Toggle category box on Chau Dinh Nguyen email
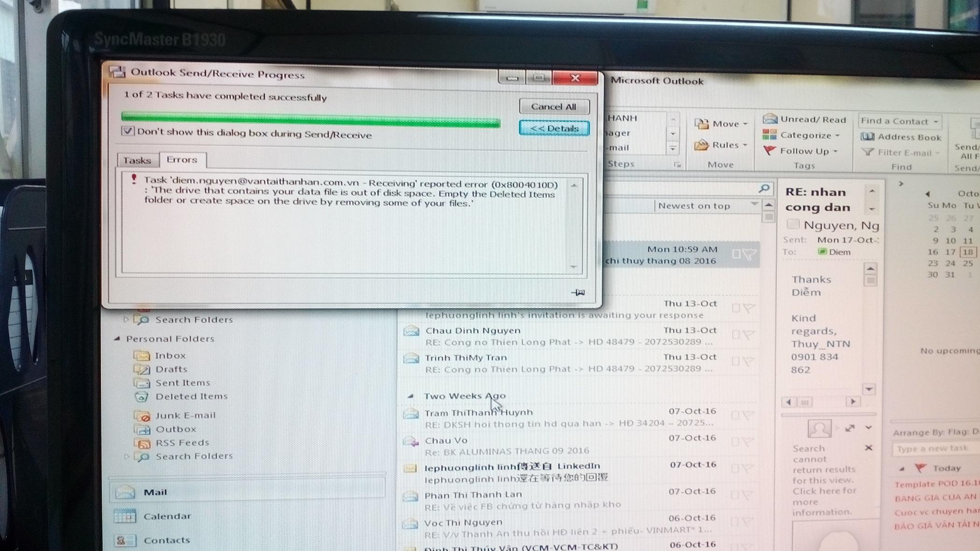This screenshot has width=980, height=551. click(736, 335)
